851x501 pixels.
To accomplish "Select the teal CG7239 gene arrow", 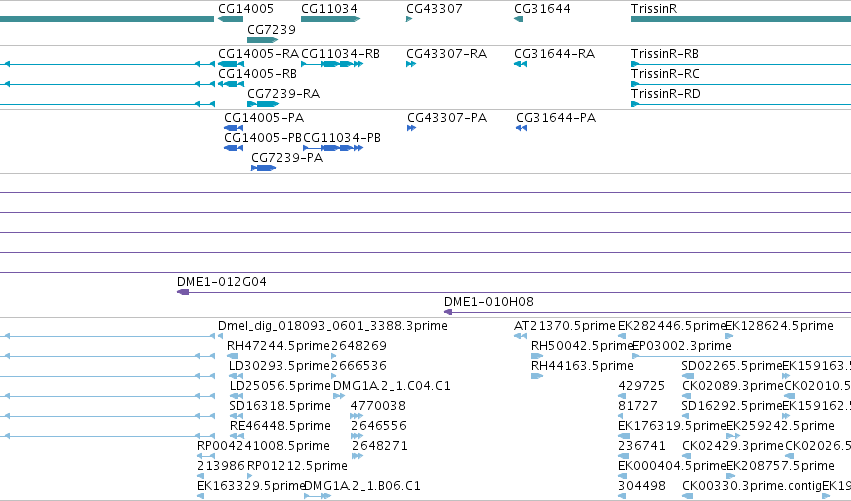I will tap(263, 40).
